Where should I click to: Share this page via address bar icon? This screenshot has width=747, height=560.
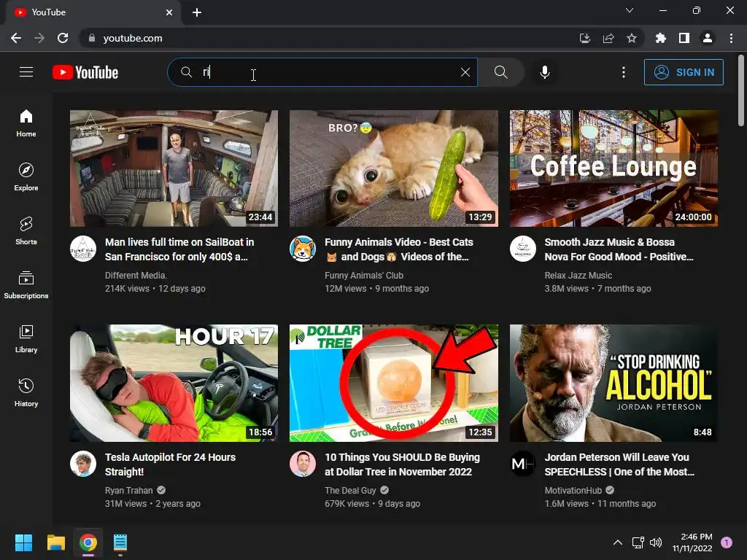pyautogui.click(x=608, y=38)
